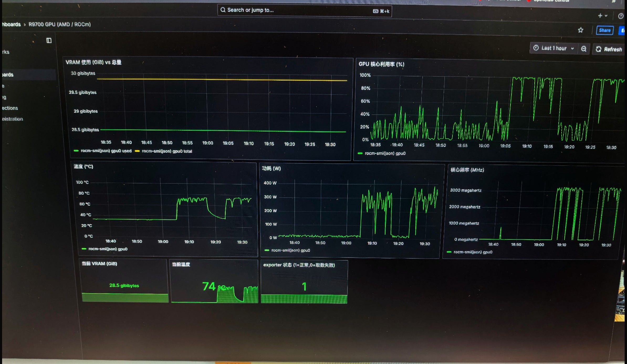Click the blue Edit button at right edge
This screenshot has width=627, height=364.
click(x=622, y=31)
